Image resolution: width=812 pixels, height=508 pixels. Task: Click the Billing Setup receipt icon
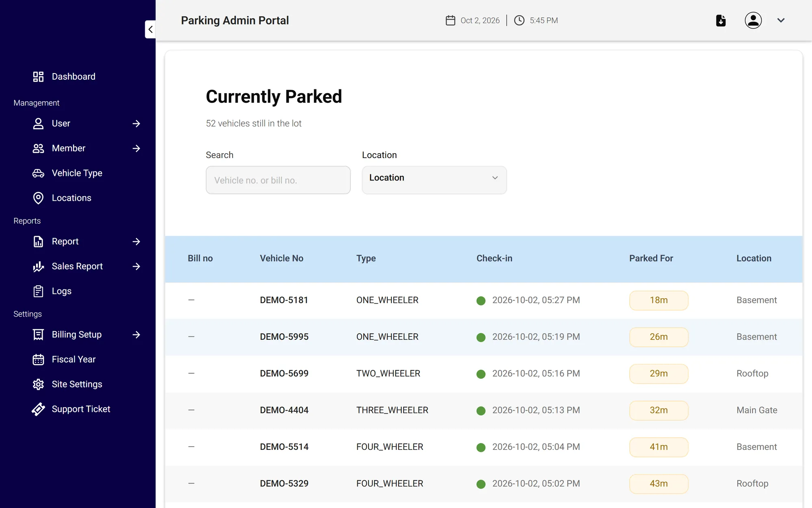click(x=38, y=334)
